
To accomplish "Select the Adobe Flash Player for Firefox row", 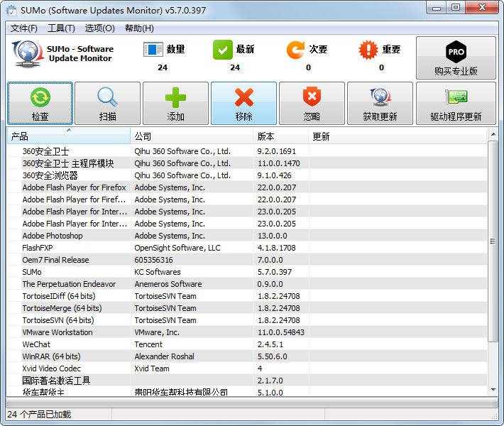I will point(247,187).
